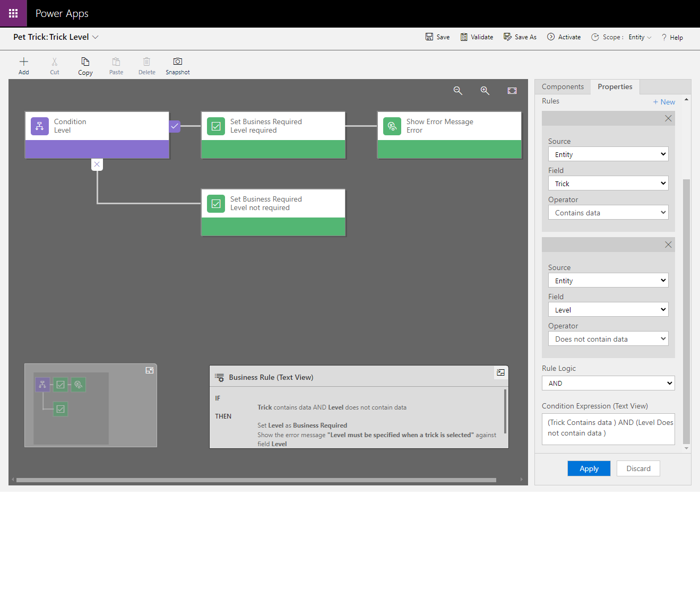Click the Add plus icon
Screen dimensions: 700x600
pos(24,62)
